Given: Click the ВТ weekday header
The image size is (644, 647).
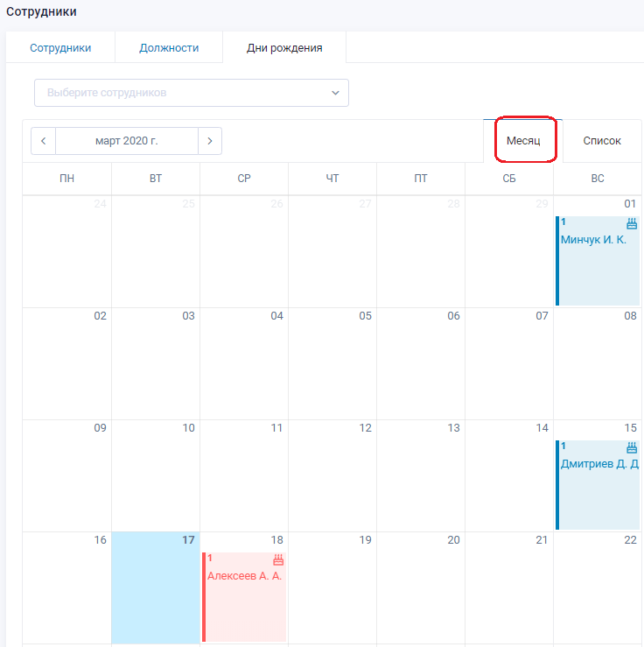Looking at the screenshot, I should point(156,179).
